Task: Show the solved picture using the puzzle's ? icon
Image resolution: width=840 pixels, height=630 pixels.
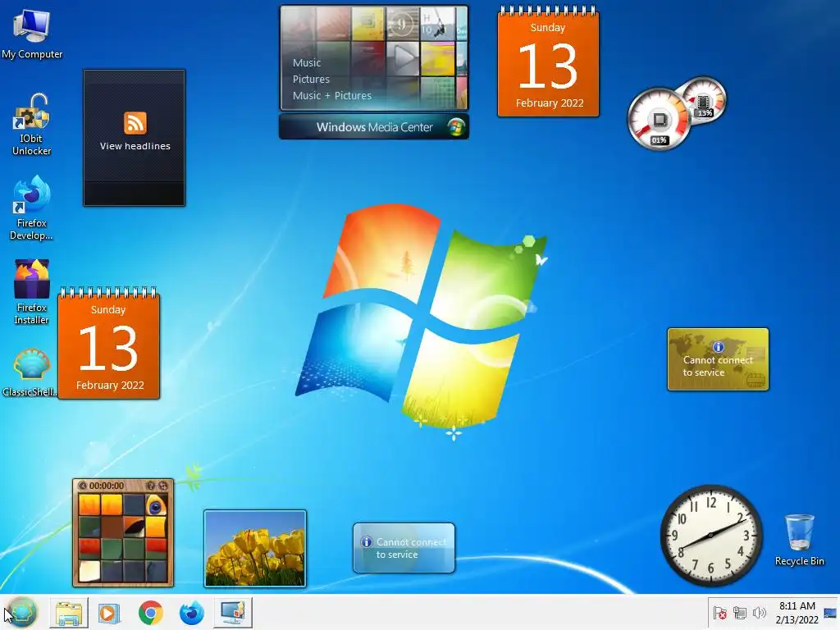Action: point(151,486)
